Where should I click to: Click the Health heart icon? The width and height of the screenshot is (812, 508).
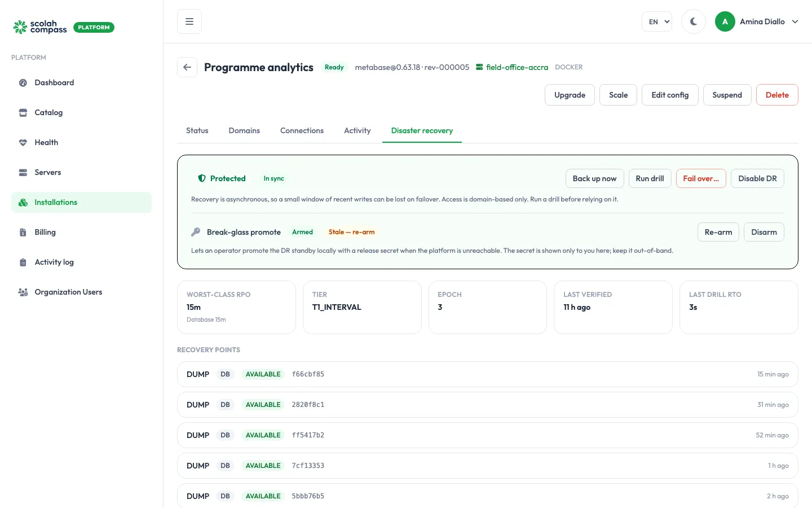23,143
